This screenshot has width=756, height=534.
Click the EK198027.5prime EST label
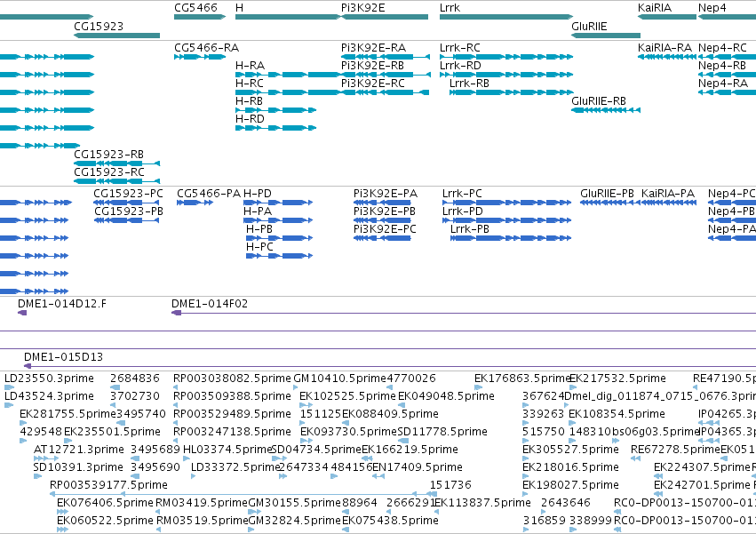(x=571, y=485)
